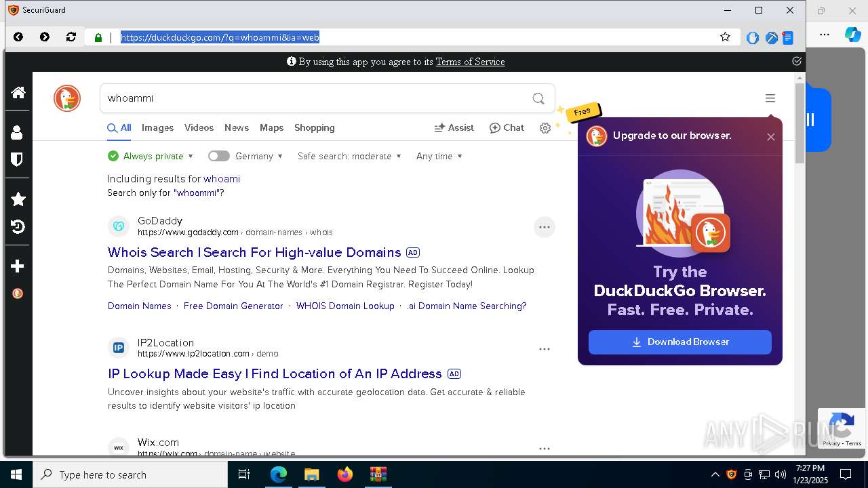The width and height of the screenshot is (868, 488).
Task: Click the green padlock security icon
Action: coord(98,38)
